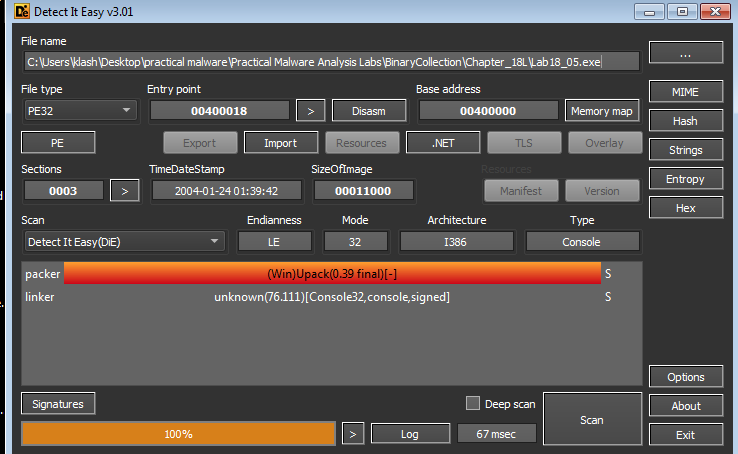The image size is (738, 454).
Task: Click the Type Console field
Action: 582,242
